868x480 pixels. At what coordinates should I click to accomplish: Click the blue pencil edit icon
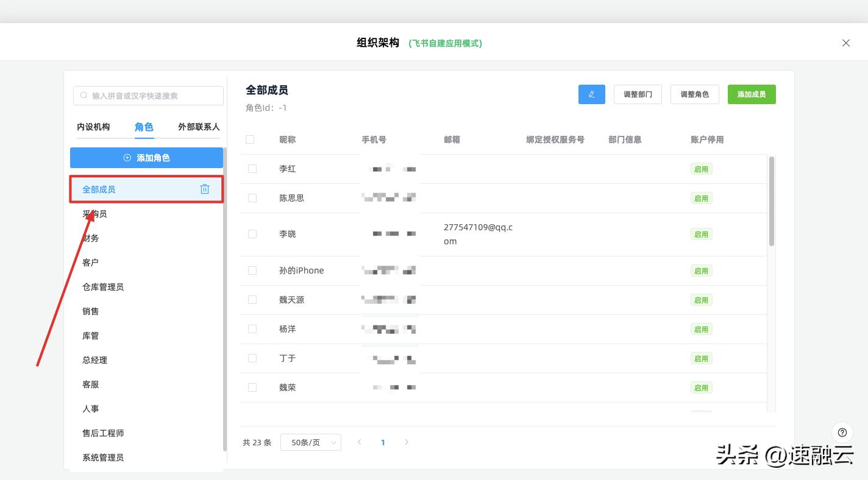click(x=591, y=94)
